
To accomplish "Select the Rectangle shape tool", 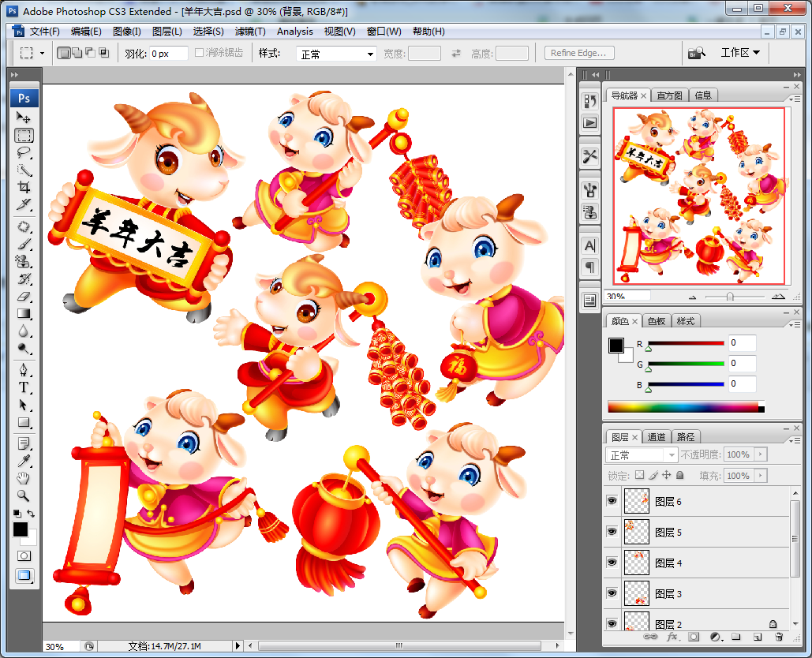I will click(x=24, y=422).
